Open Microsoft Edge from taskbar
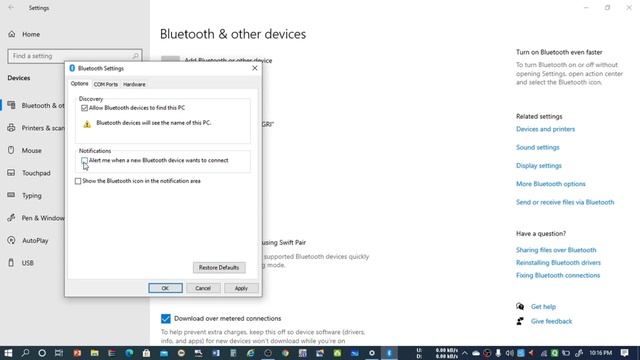Viewport: 640px width, 360px height. pos(129,353)
